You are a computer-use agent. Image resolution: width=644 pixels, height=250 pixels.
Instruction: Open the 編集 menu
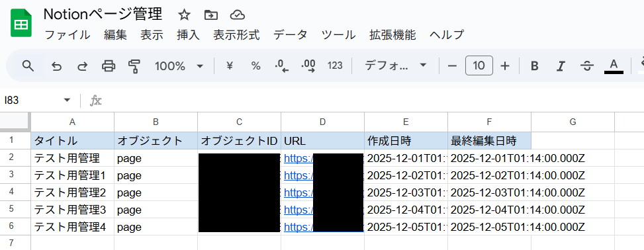click(115, 35)
